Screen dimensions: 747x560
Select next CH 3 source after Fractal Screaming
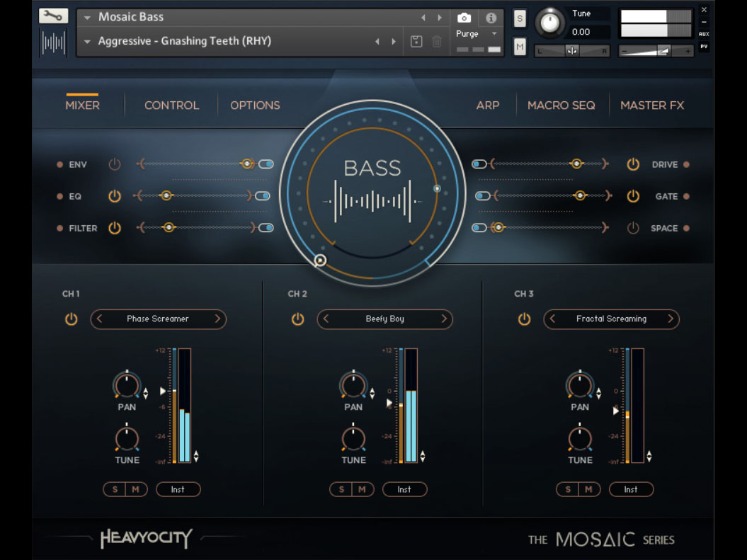pyautogui.click(x=671, y=319)
